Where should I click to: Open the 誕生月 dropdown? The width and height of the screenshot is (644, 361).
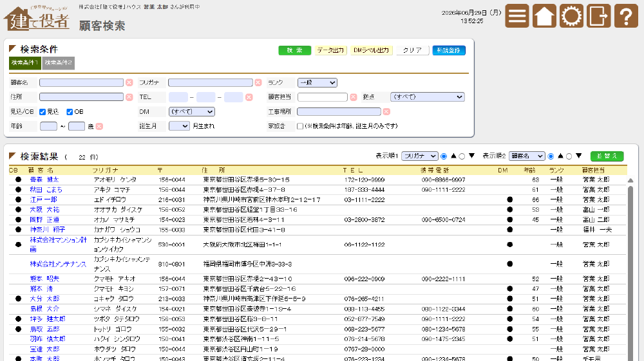click(x=180, y=126)
